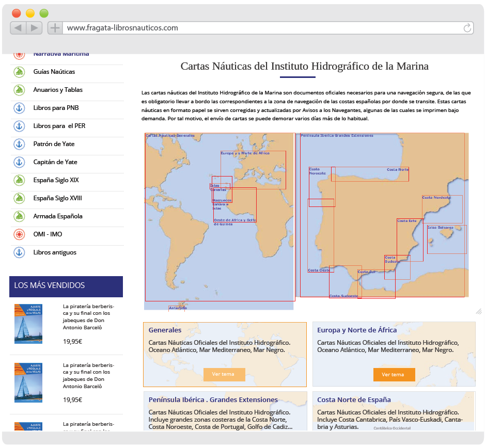Select Libros para el PER in the sidebar
This screenshot has height=448, width=486.
(x=59, y=126)
